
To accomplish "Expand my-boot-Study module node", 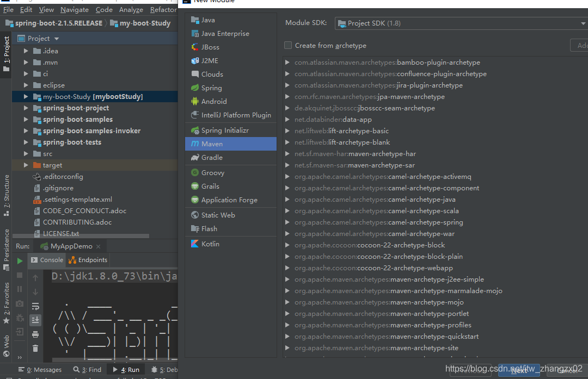I will pos(26,97).
